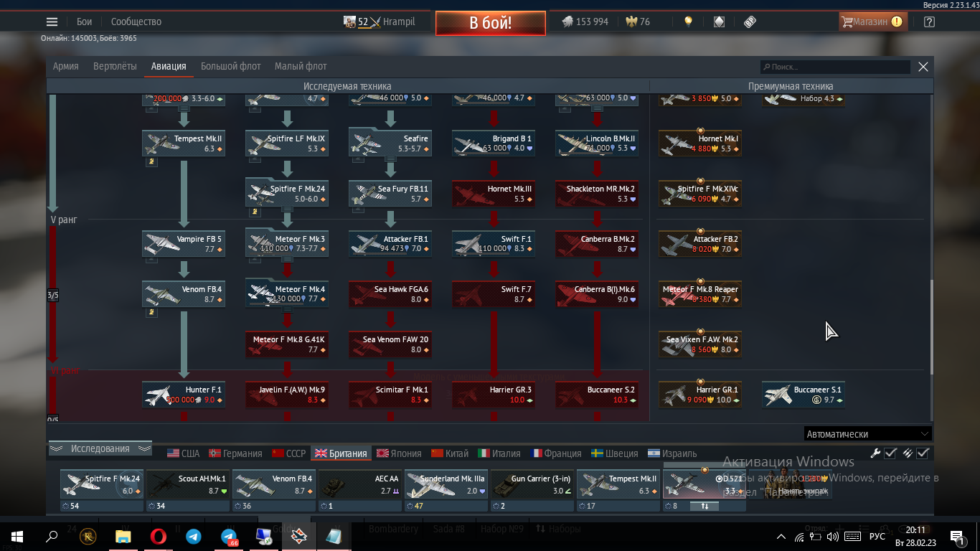980x551 pixels.
Task: Click the golden eagles balance 76
Action: coord(638,22)
